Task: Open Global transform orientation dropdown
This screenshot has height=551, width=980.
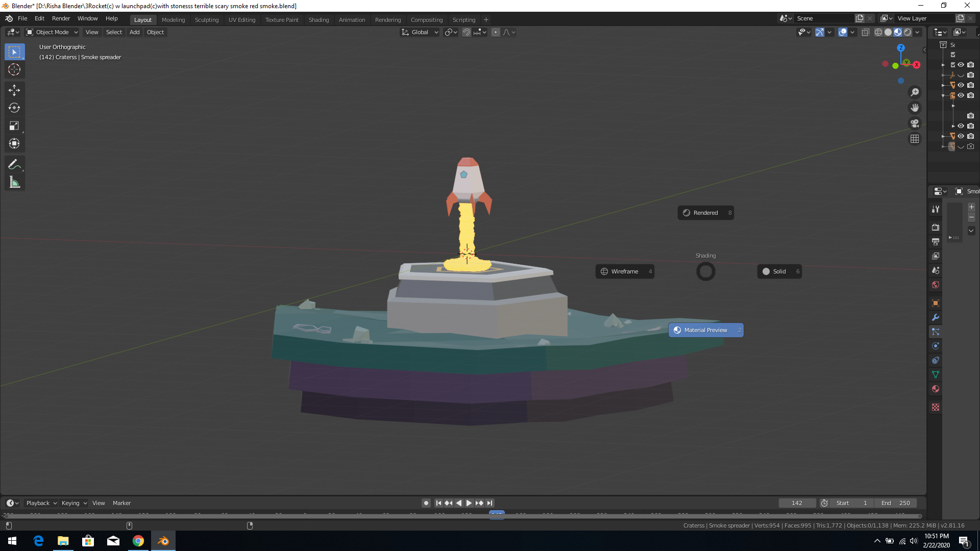Action: (x=420, y=32)
